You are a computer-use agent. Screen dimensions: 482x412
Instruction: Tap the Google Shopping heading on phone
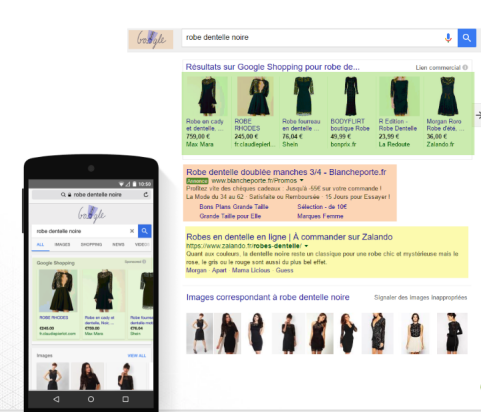click(x=56, y=263)
